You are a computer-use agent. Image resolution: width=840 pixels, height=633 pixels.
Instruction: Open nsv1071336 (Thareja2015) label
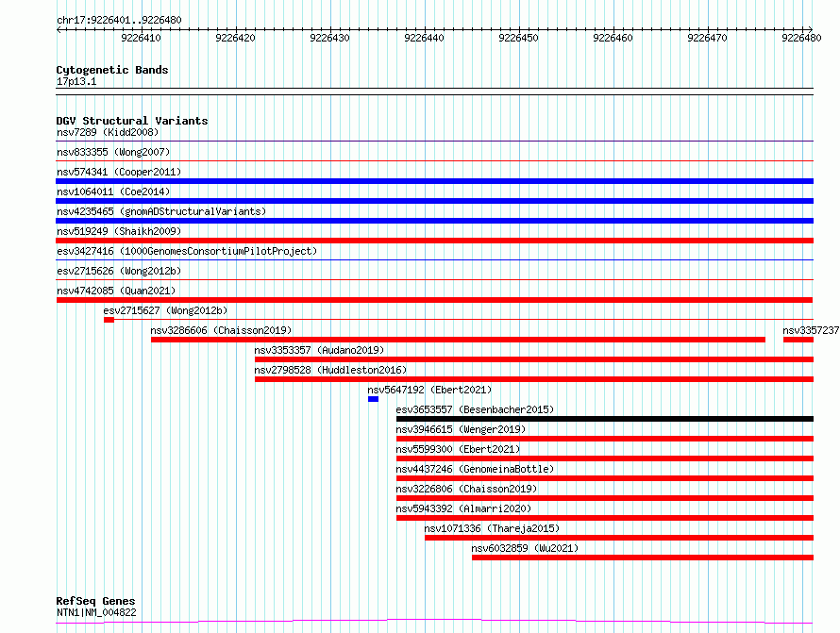point(492,528)
